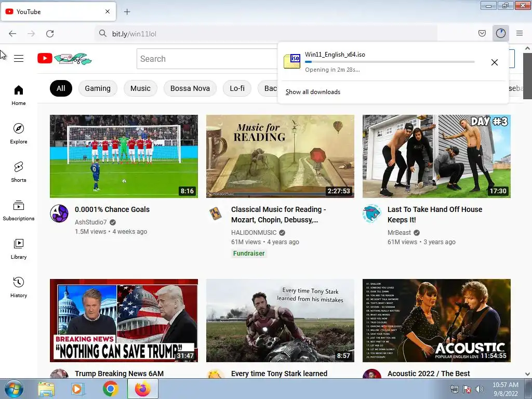Open Action Center flag tray icon

click(467, 389)
